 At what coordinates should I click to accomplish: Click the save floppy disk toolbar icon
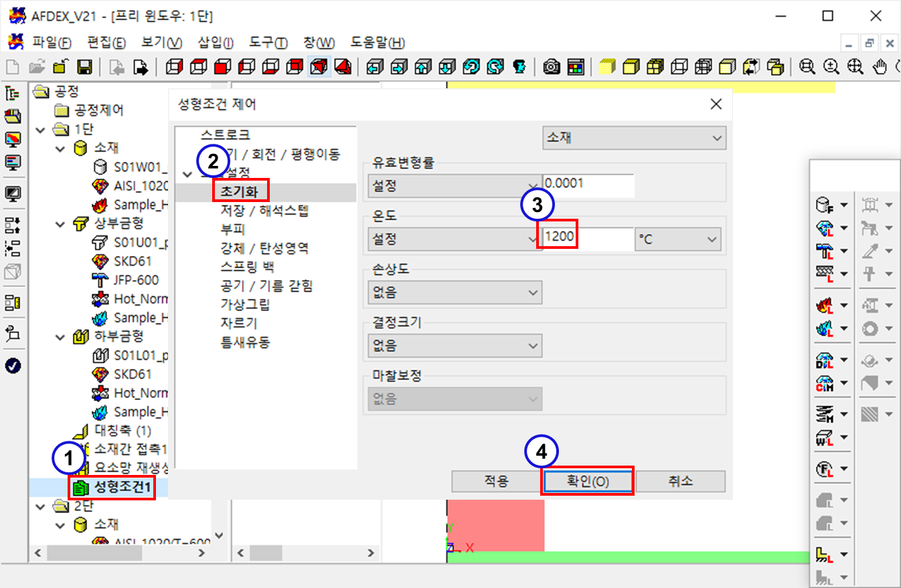(84, 67)
